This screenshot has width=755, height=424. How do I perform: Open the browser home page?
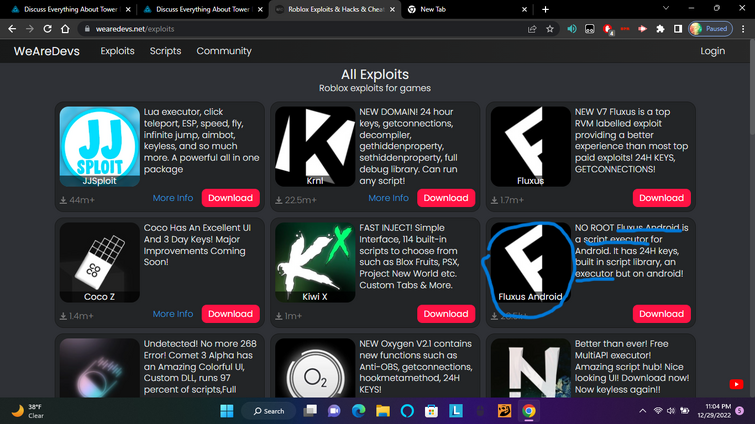(65, 29)
